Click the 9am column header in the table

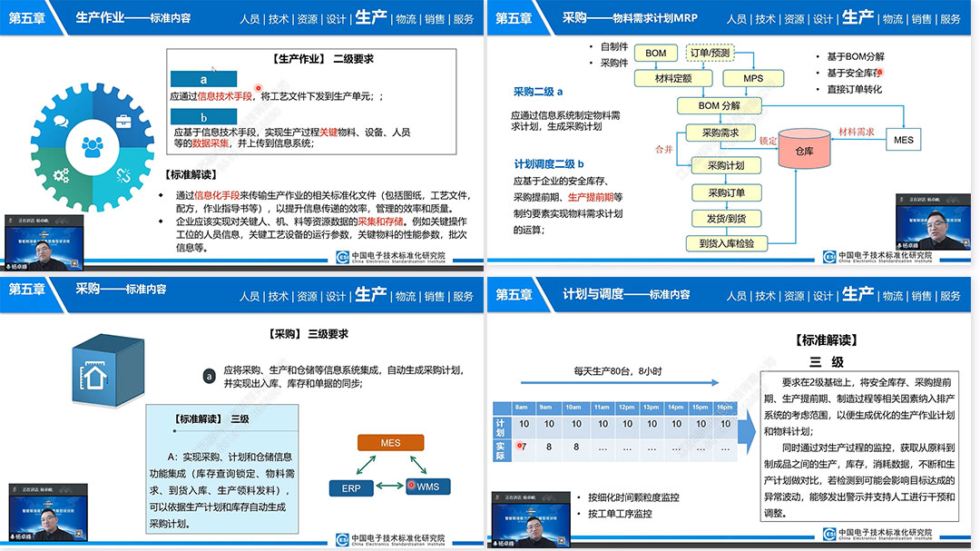[546, 408]
